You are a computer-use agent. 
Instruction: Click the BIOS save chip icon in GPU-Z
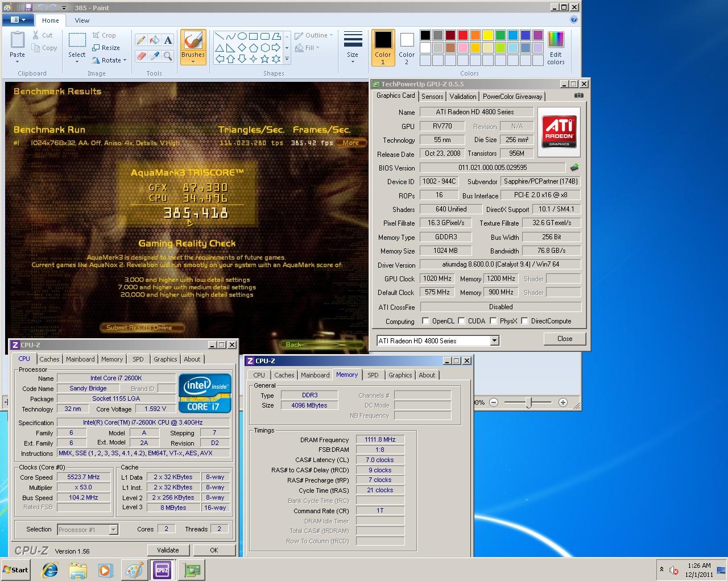pos(574,168)
